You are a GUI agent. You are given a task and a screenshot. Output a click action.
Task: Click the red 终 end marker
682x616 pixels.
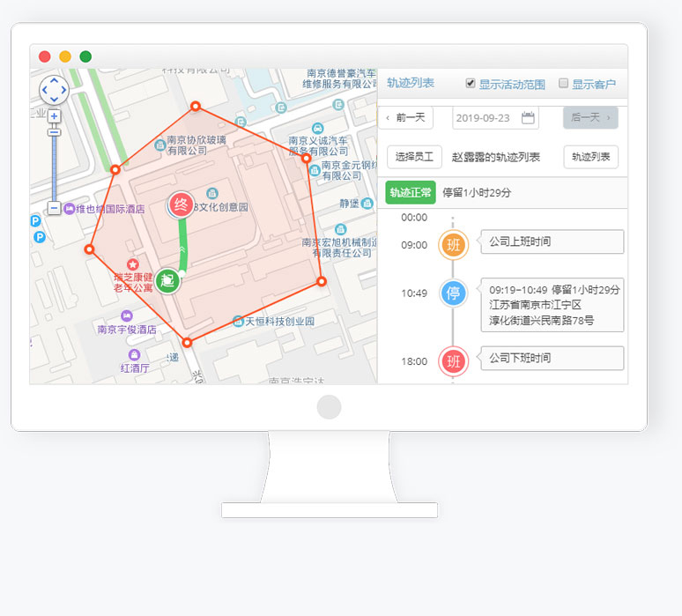click(181, 204)
